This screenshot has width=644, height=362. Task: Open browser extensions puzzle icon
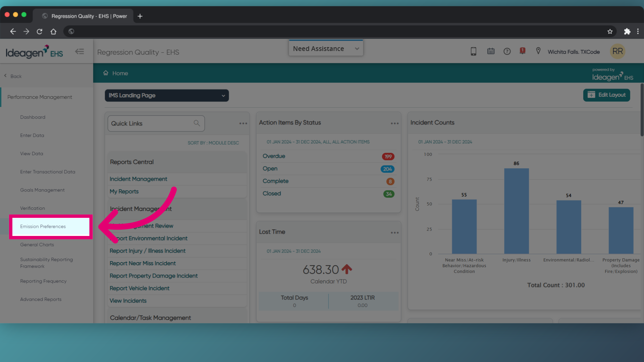[627, 31]
